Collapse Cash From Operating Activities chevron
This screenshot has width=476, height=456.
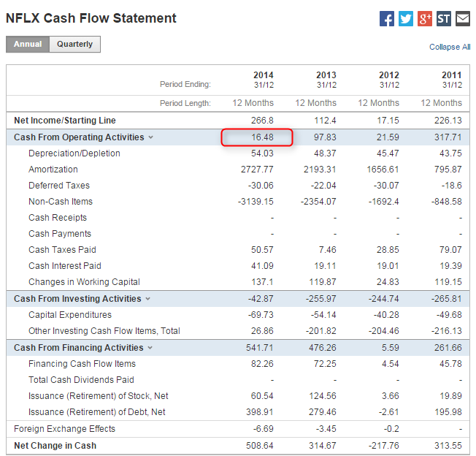[151, 137]
